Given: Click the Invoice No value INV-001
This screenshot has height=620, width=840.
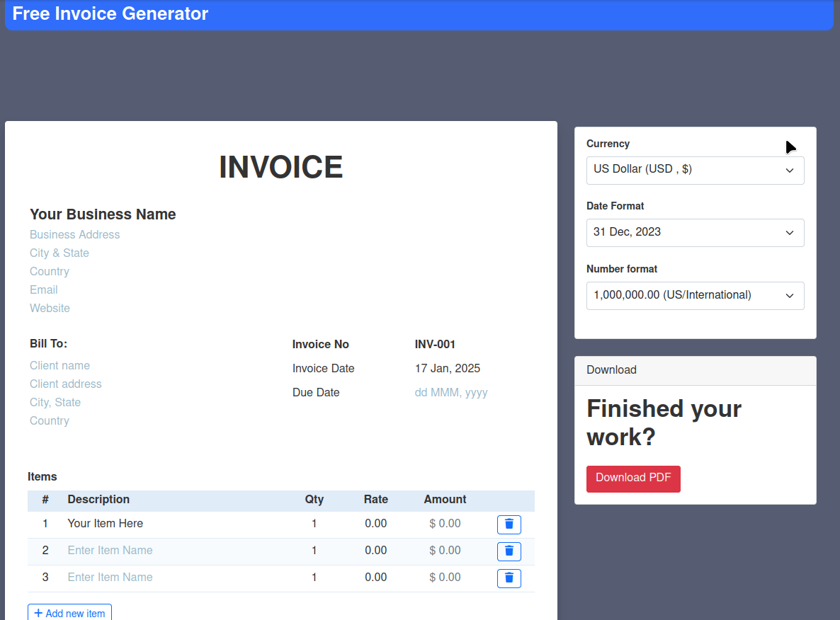Looking at the screenshot, I should pos(435,344).
